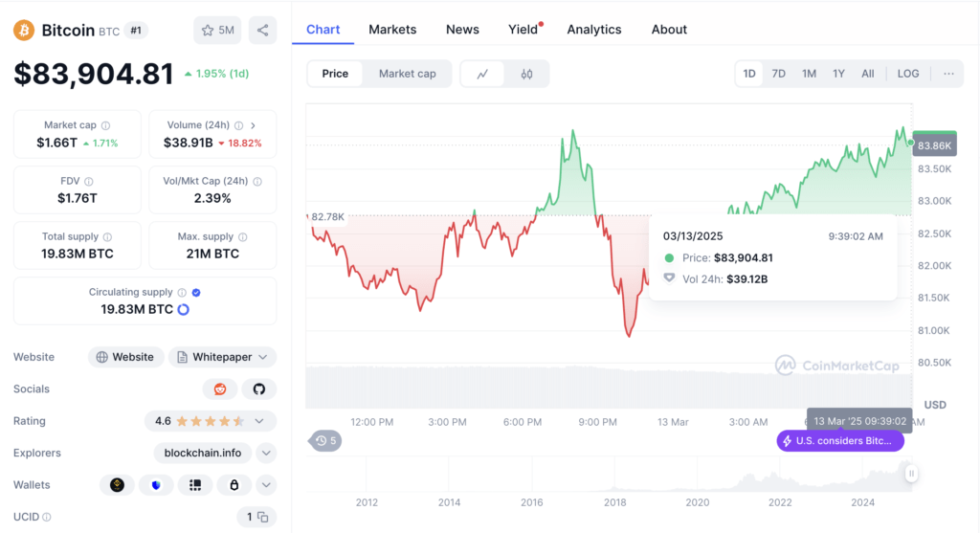
Task: Click 2018 on the history timeline
Action: click(615, 502)
